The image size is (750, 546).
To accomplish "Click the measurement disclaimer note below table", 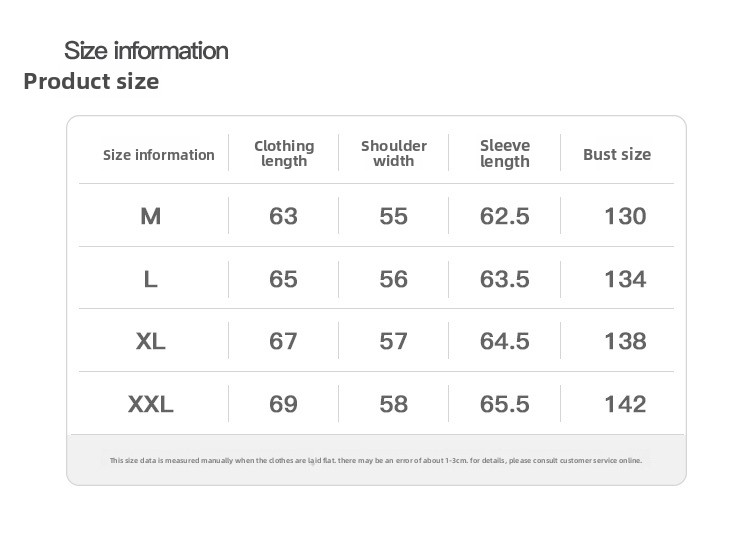I will [x=376, y=461].
